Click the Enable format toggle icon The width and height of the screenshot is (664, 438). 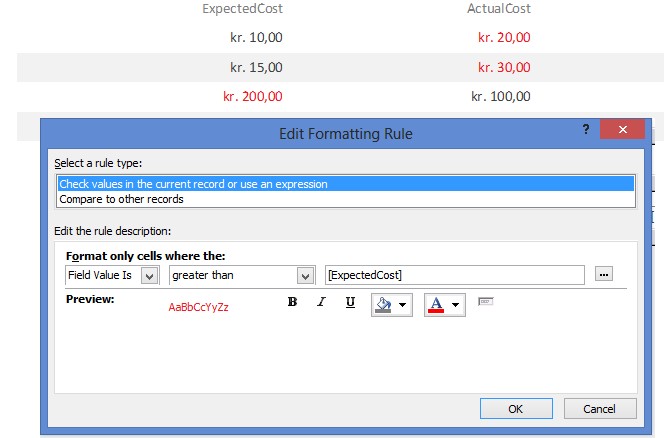(486, 302)
